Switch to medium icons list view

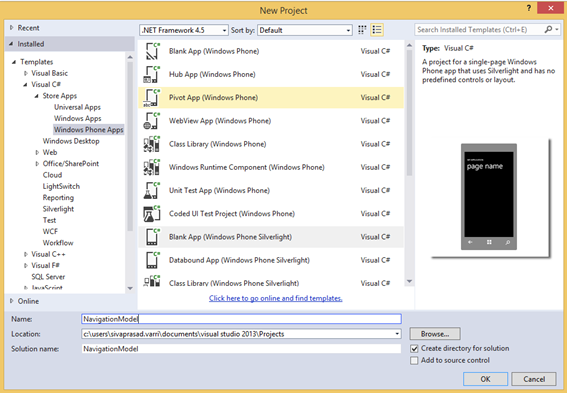[x=377, y=30]
